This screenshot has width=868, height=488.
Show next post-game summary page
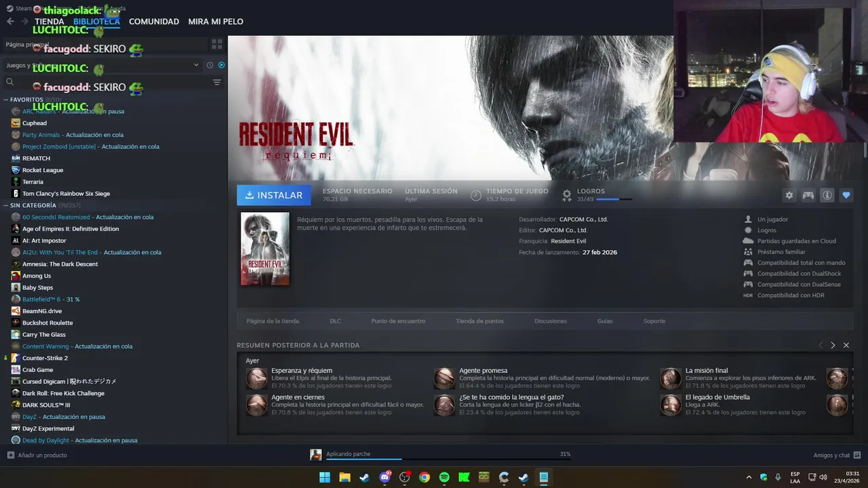[833, 345]
